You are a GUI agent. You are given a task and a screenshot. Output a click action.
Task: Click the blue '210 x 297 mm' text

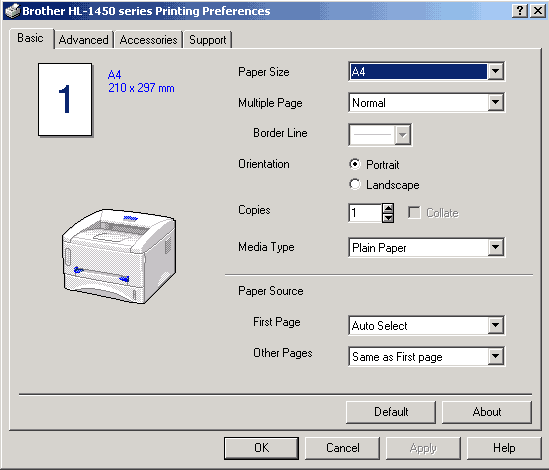(x=141, y=88)
